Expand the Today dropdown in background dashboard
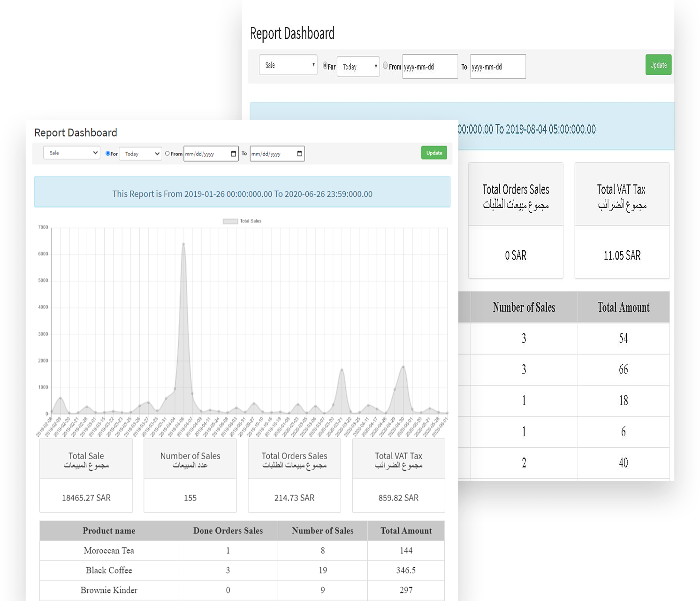 pyautogui.click(x=358, y=67)
